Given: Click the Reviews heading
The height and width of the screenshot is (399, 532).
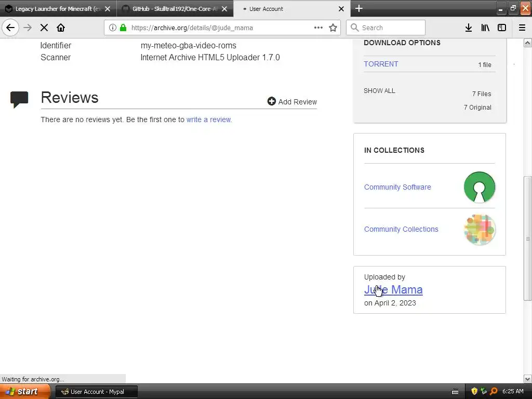Looking at the screenshot, I should 70,98.
